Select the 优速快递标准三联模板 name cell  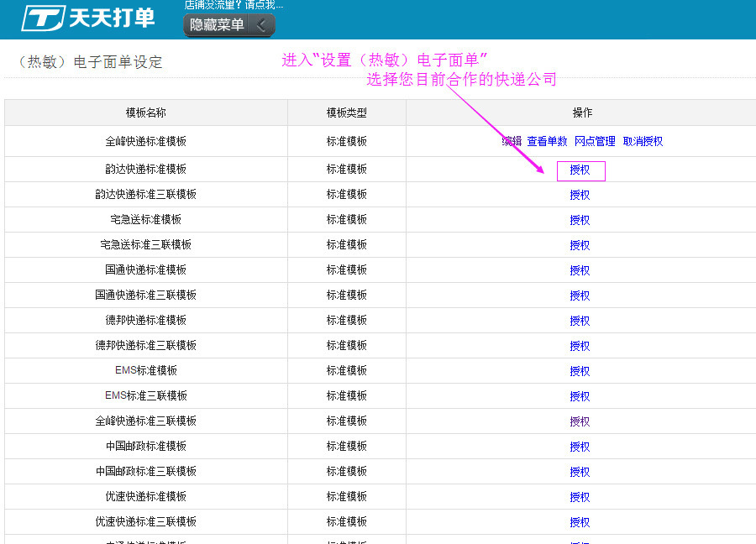tap(145, 521)
